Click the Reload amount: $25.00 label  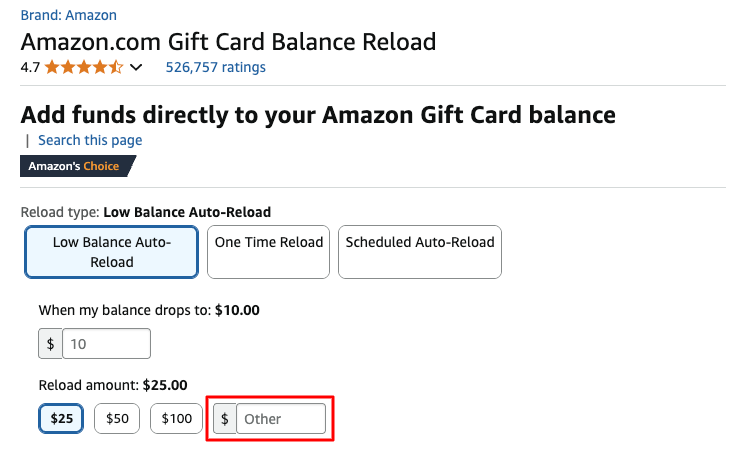[x=112, y=385]
